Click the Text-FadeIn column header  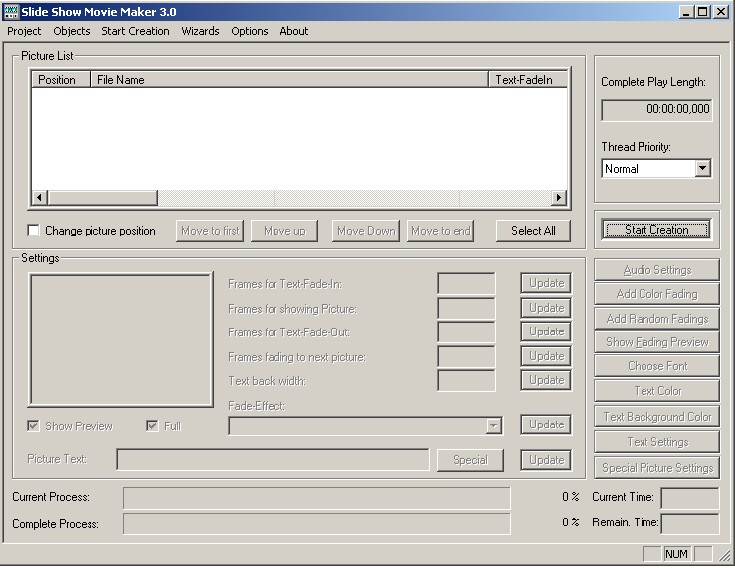[528, 80]
